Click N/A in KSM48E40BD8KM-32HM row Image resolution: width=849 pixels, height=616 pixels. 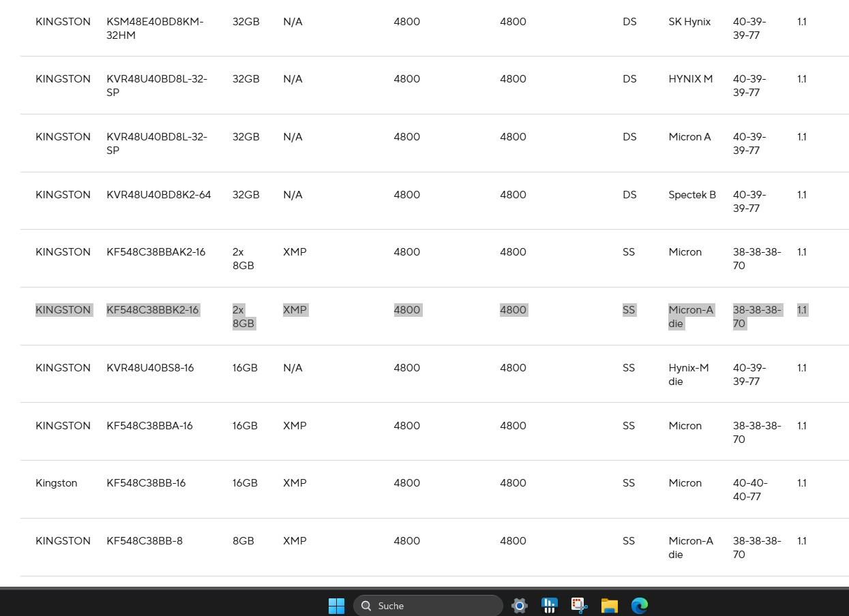tap(293, 22)
